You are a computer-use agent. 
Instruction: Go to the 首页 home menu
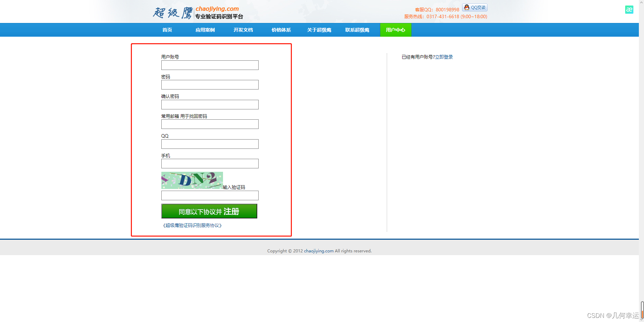pos(167,30)
